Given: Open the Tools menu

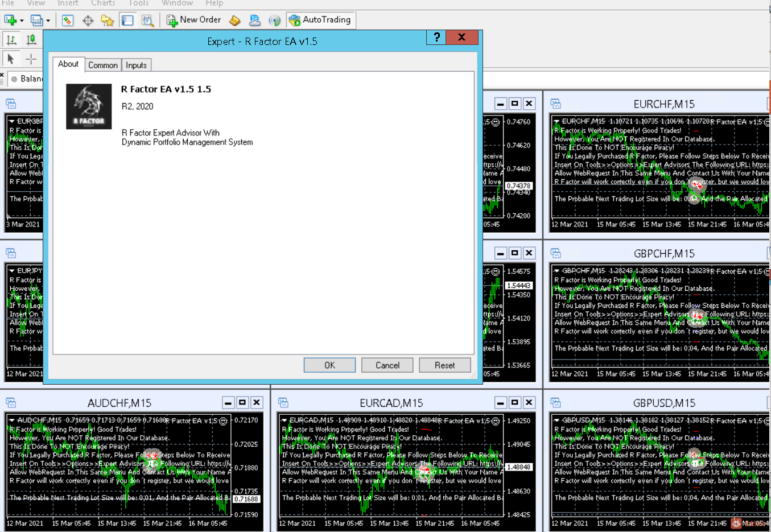Looking at the screenshot, I should point(138,3).
